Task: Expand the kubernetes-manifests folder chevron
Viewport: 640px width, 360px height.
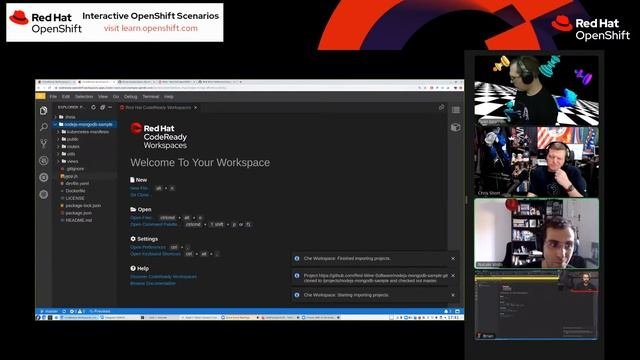Action: point(58,132)
